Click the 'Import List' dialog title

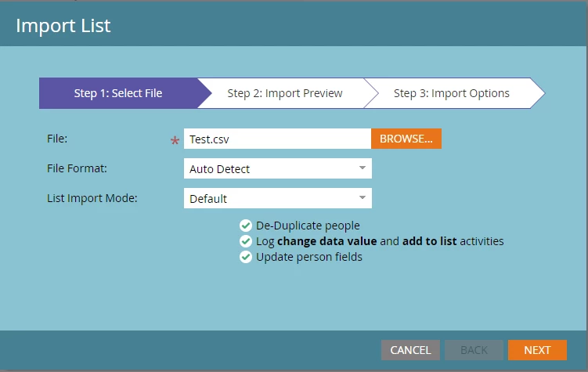tap(63, 26)
